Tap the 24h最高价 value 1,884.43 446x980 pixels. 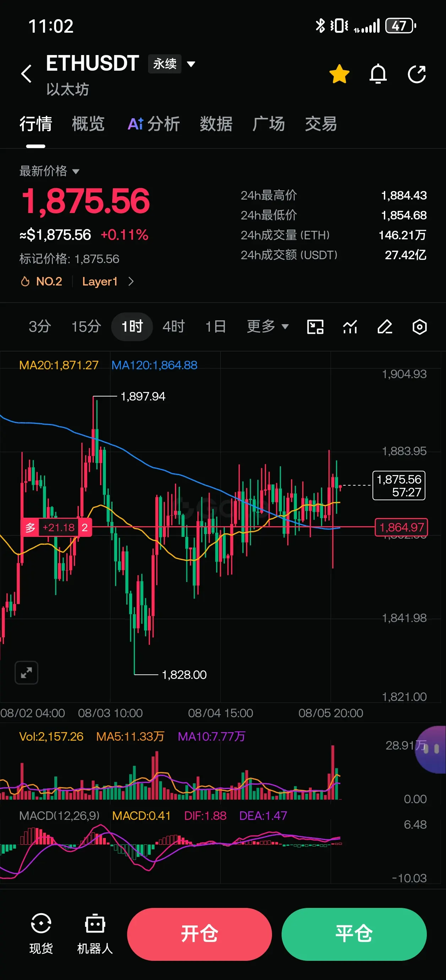(x=404, y=196)
